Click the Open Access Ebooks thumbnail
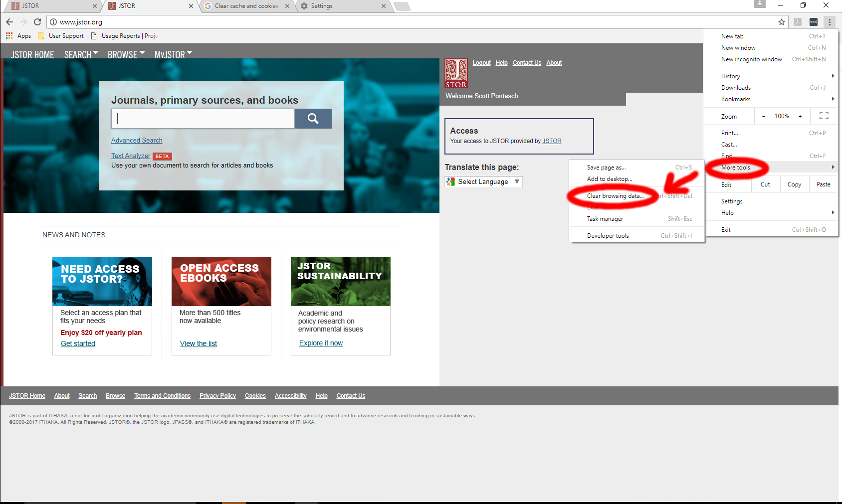The height and width of the screenshot is (504, 842). [x=221, y=281]
